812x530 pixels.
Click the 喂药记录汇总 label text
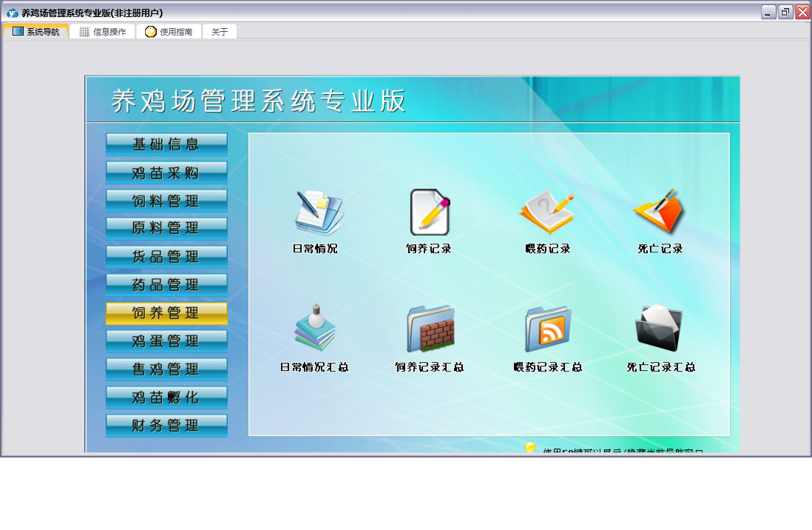tap(548, 367)
